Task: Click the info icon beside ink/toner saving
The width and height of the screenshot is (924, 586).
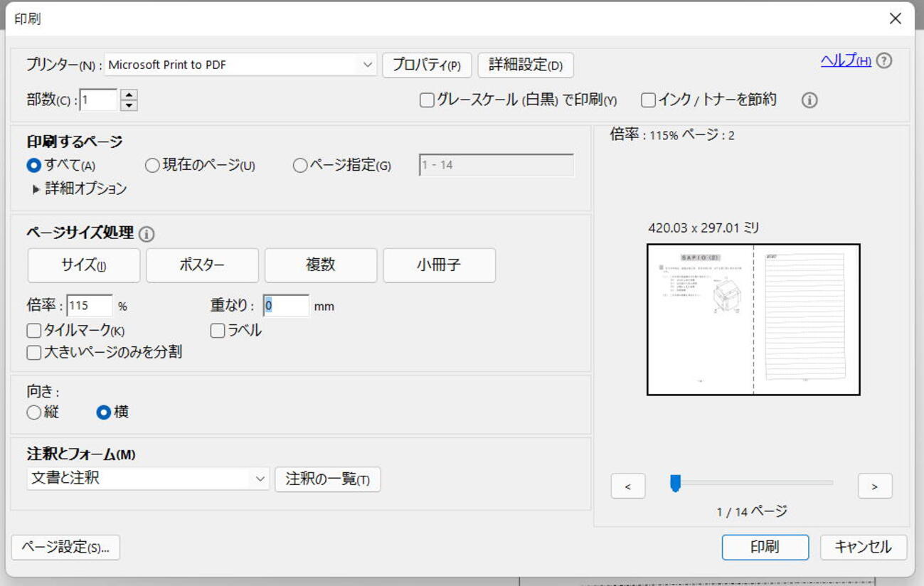Action: coord(809,100)
